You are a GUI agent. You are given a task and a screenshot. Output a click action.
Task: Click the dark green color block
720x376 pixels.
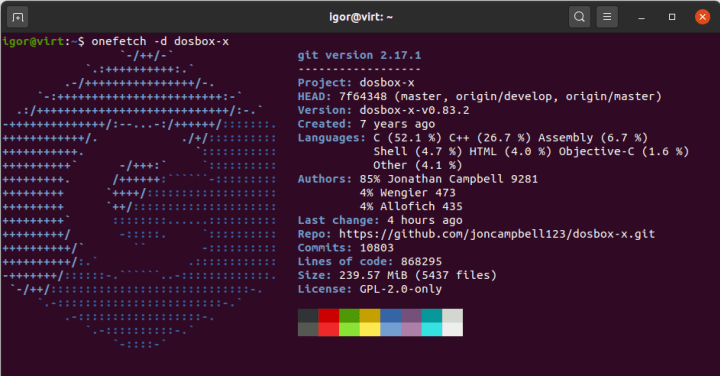pos(349,315)
